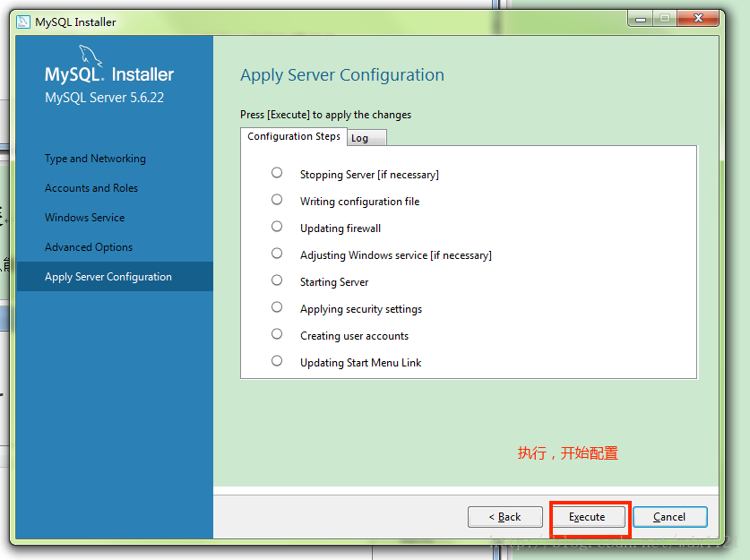The width and height of the screenshot is (750, 560).
Task: Open the Accounts and Roles step
Action: tap(91, 188)
